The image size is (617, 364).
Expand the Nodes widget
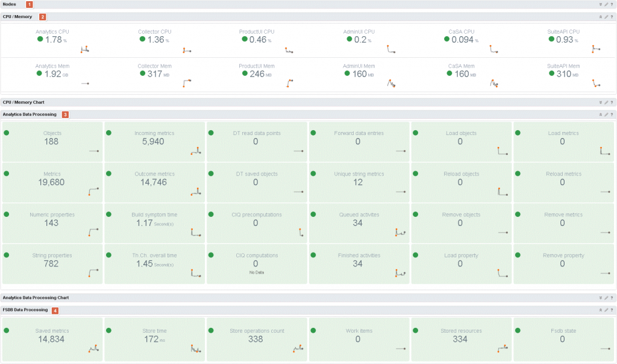pyautogui.click(x=600, y=4)
